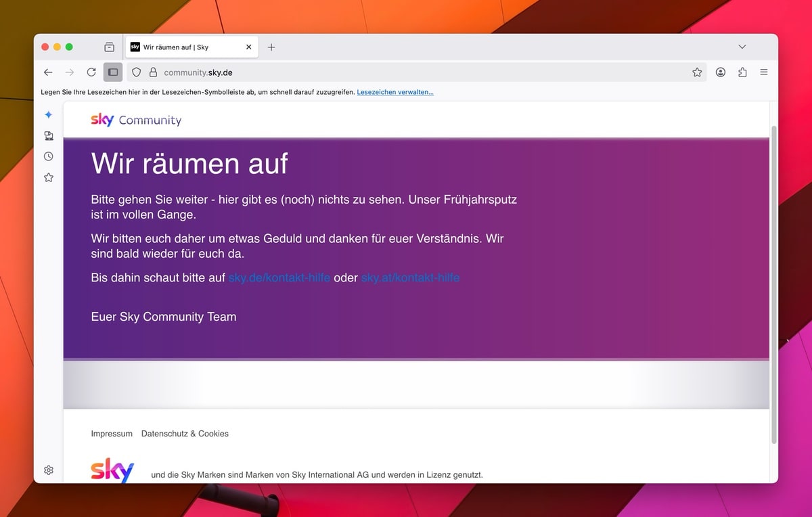Open sidebar settings gear
The height and width of the screenshot is (517, 812).
pos(49,470)
